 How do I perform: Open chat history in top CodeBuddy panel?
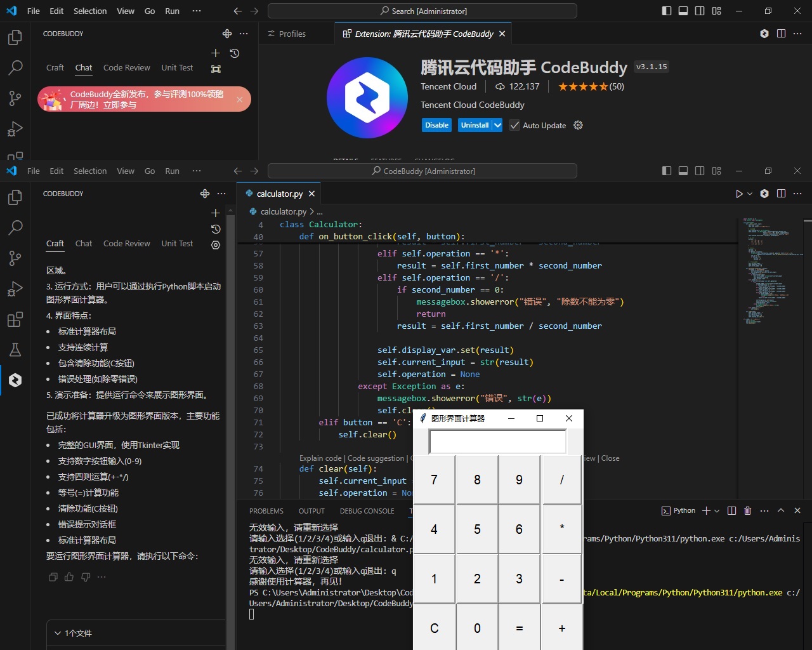pos(235,53)
